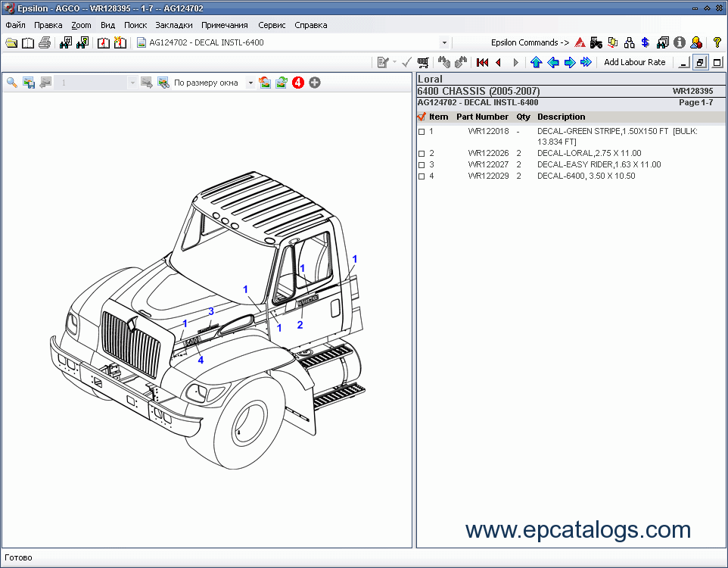Open the Закладки menu
Image resolution: width=728 pixels, height=568 pixels.
tap(174, 25)
